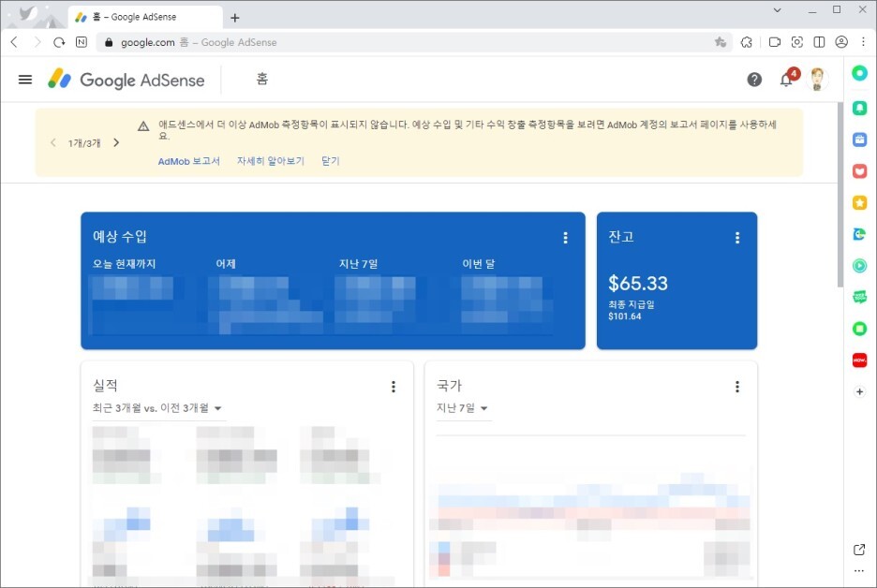Open the extensions puzzle icon
This screenshot has width=877, height=588.
point(746,42)
